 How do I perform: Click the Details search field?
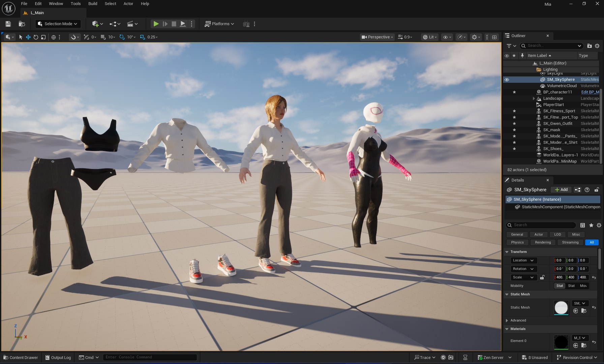click(x=541, y=225)
